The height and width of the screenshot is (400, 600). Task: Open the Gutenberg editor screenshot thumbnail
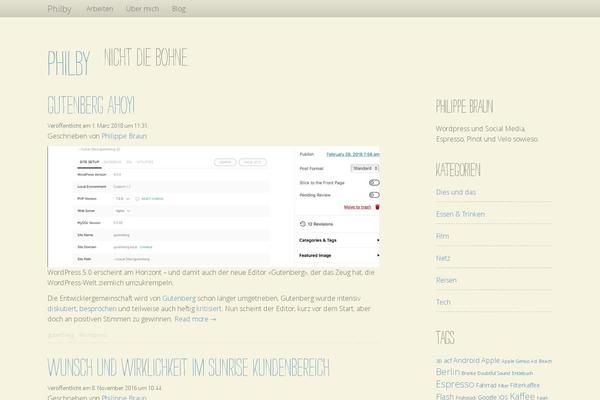click(214, 206)
